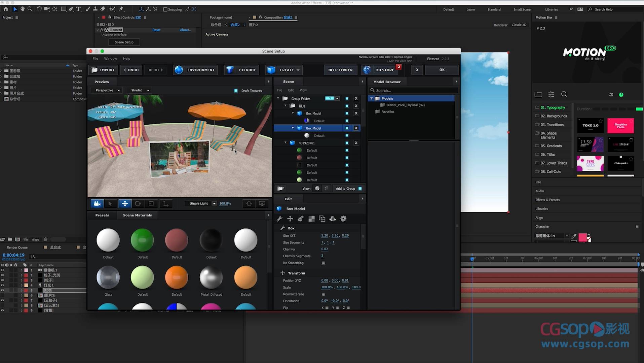Select the Import tool in Scene Setup
The width and height of the screenshot is (644, 363).
tap(103, 70)
